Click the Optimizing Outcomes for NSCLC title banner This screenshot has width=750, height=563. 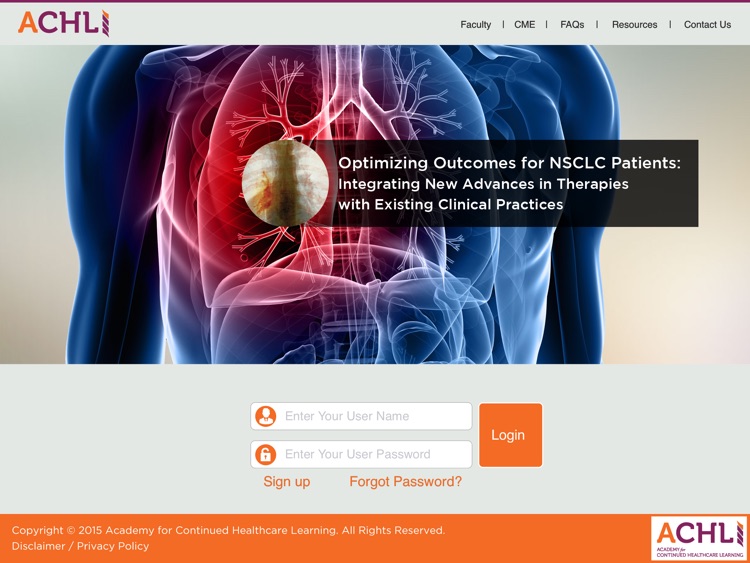coord(509,183)
